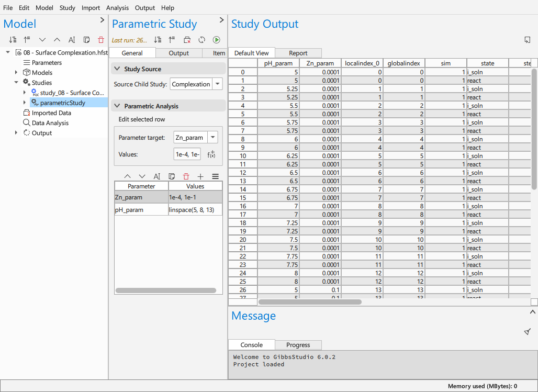Open function editor icon next to Values
The image size is (538, 392).
(211, 154)
